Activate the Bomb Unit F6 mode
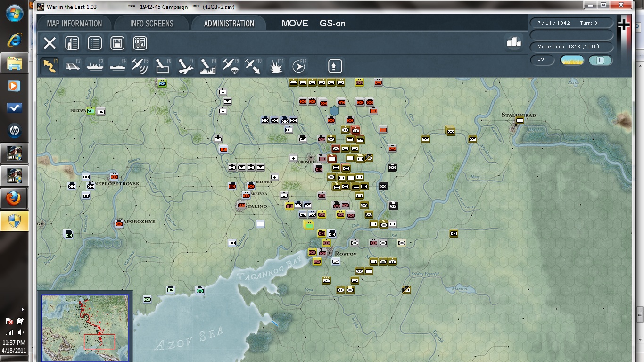 [x=163, y=66]
